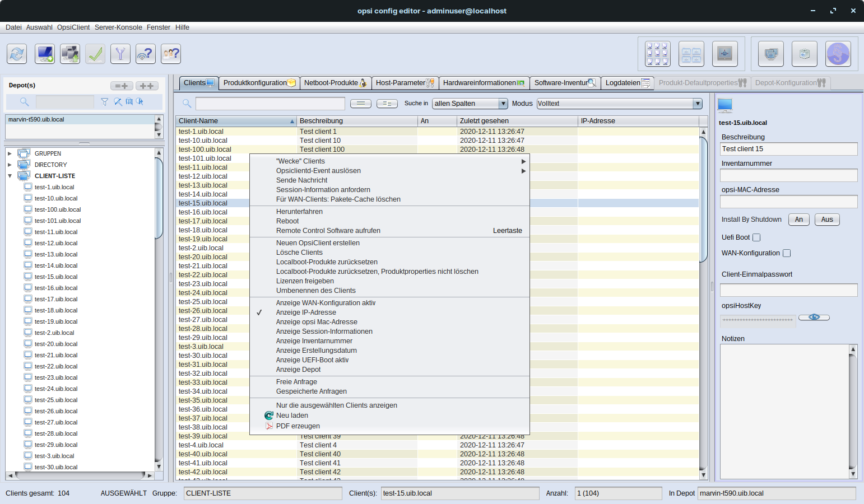The height and width of the screenshot is (504, 864).
Task: Click the client search text field
Action: click(270, 104)
